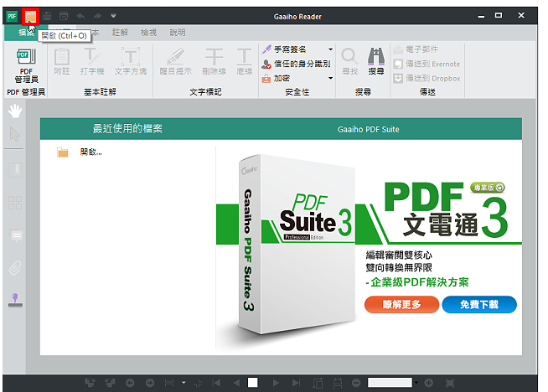The width and height of the screenshot is (548, 392).
Task: Click the orange 瞭解更多 button
Action: [x=401, y=305]
